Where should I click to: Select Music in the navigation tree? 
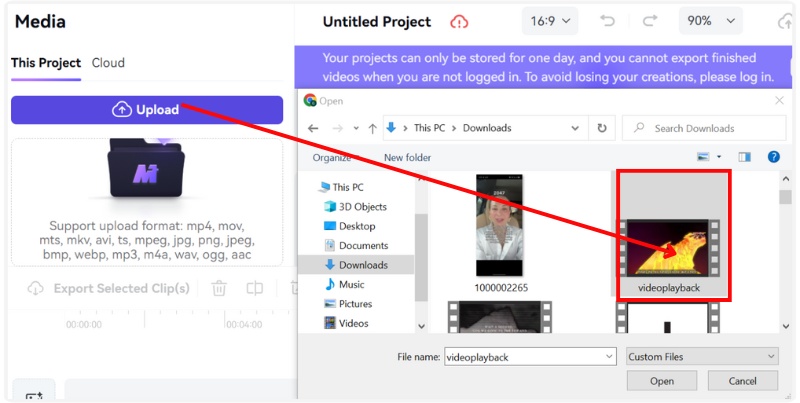pyautogui.click(x=351, y=284)
